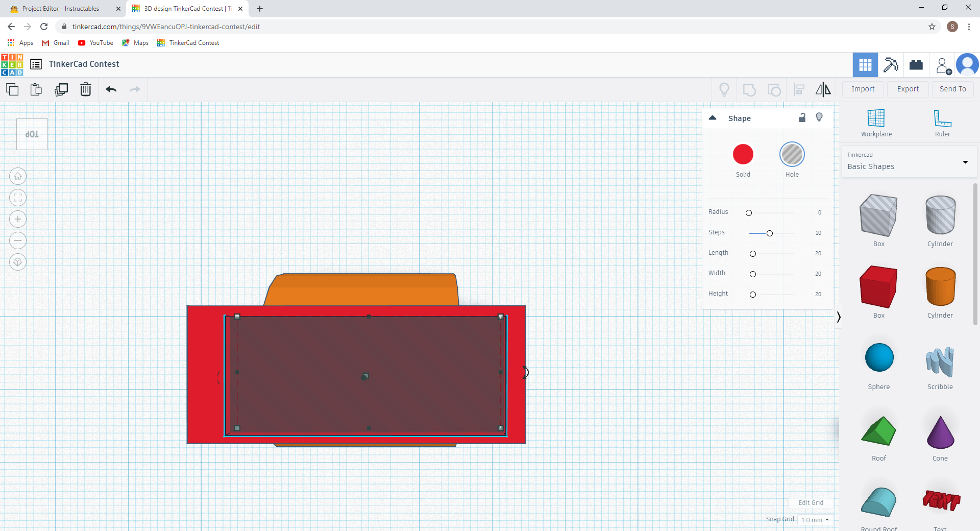The height and width of the screenshot is (531, 980).
Task: Adjust the Height slider handle
Action: click(753, 295)
